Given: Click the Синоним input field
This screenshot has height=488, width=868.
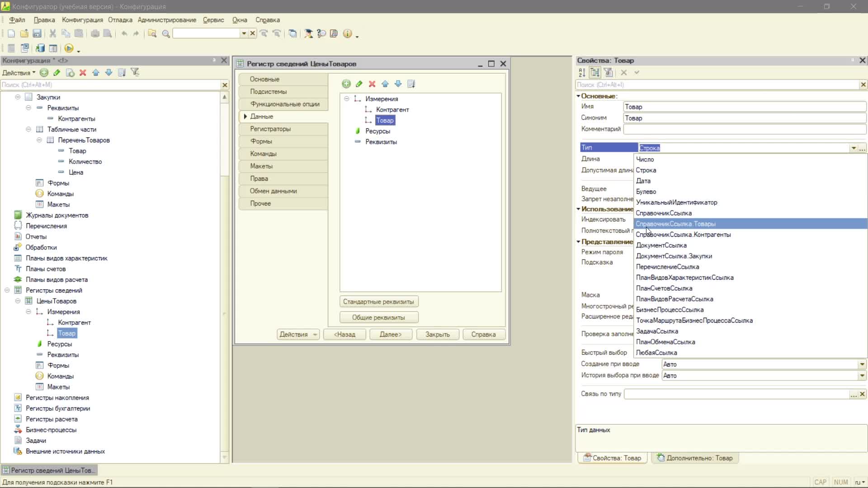Looking at the screenshot, I should tap(744, 118).
